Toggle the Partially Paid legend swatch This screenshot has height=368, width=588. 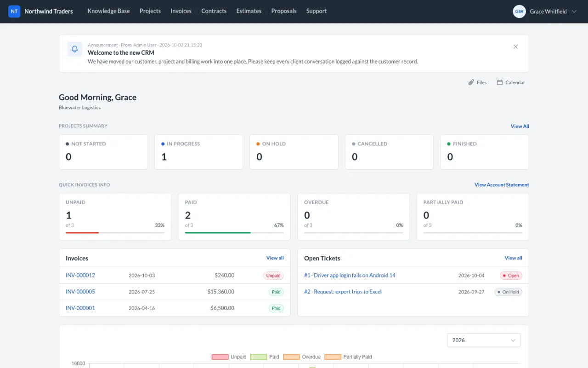click(x=333, y=357)
